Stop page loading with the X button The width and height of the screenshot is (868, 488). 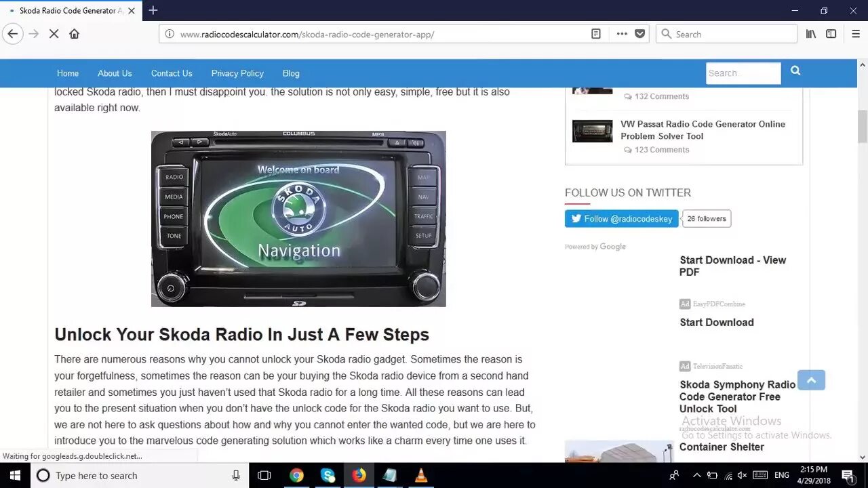(x=54, y=34)
